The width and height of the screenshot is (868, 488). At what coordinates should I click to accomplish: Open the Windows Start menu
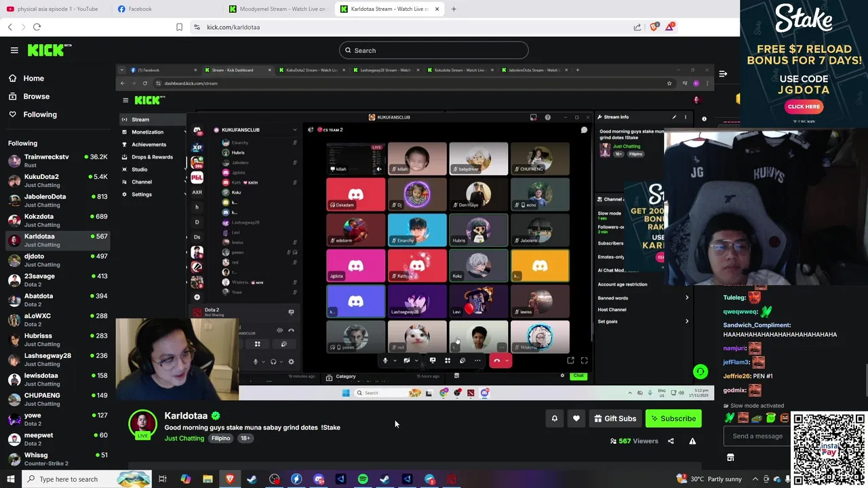10,479
